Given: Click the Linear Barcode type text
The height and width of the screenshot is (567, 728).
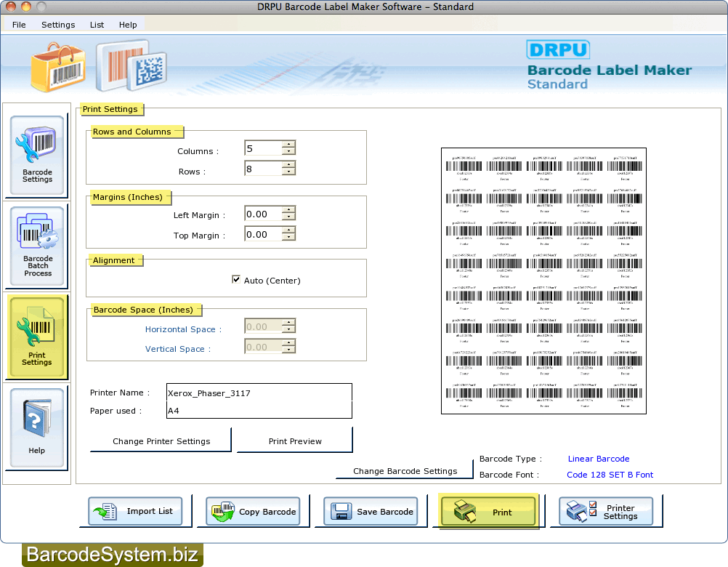Looking at the screenshot, I should tap(599, 459).
